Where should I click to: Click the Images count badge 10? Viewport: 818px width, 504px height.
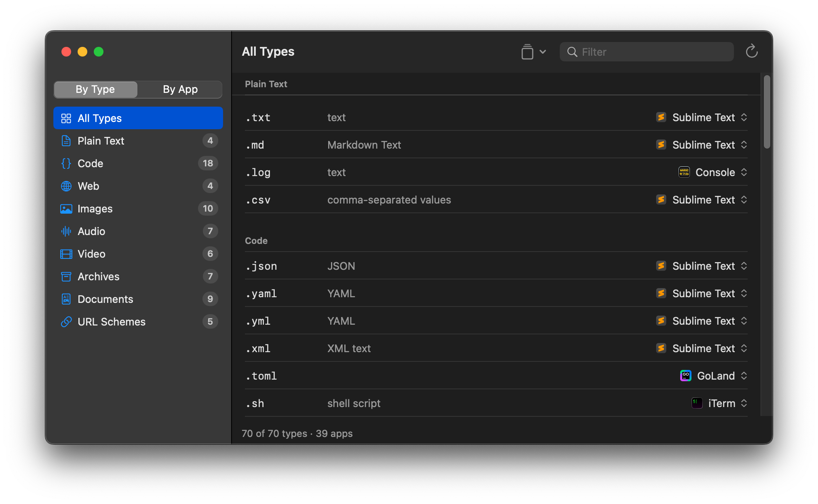[208, 208]
